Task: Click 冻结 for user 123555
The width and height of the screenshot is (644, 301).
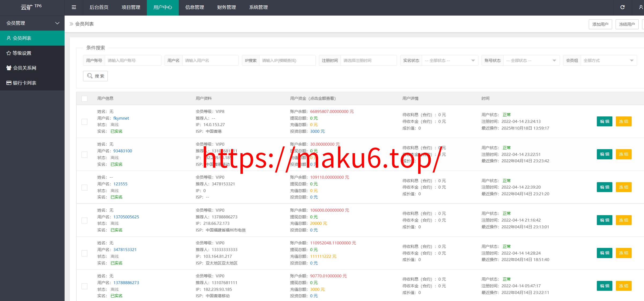Action: pos(624,187)
